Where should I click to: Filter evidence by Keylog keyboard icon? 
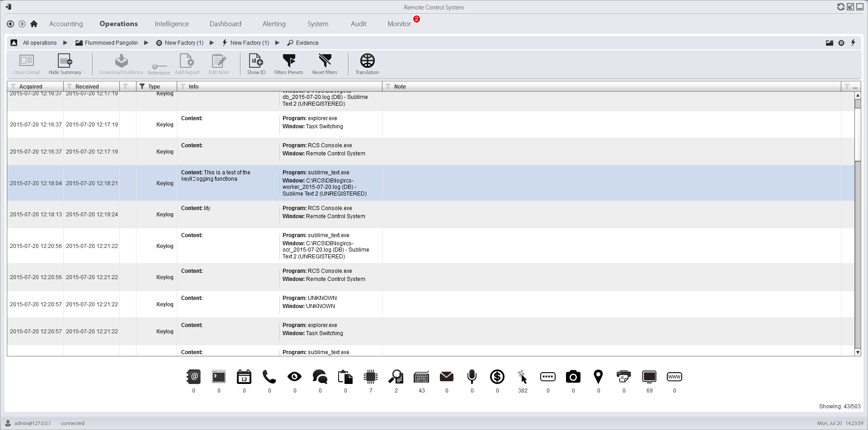click(421, 377)
